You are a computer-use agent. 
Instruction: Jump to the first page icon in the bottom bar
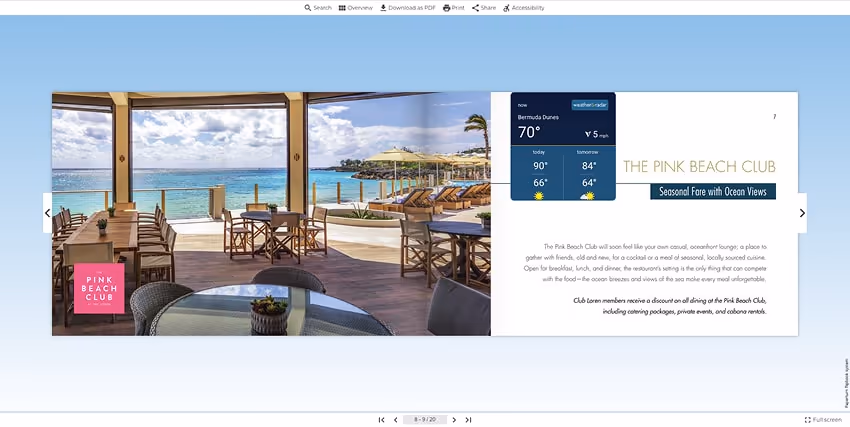(382, 419)
